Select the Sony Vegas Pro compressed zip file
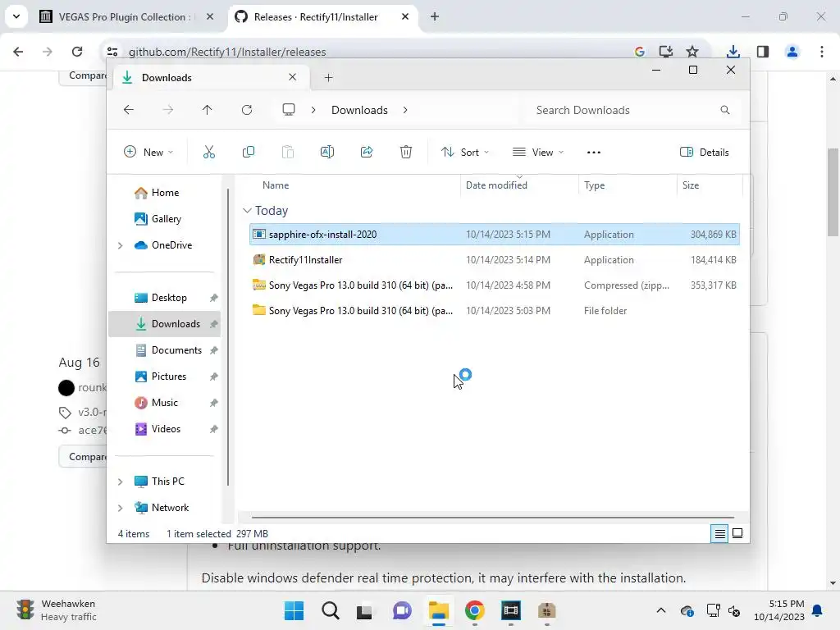This screenshot has height=630, width=840. [x=495, y=285]
